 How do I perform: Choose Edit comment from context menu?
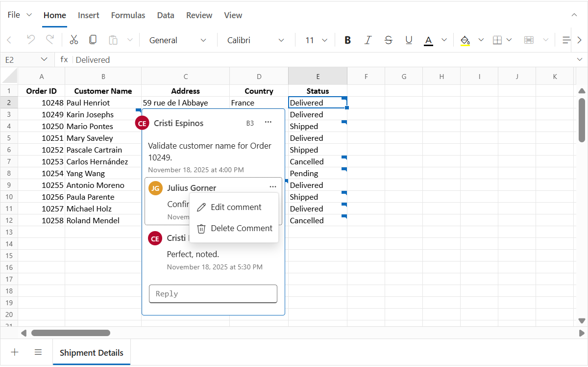(x=234, y=207)
